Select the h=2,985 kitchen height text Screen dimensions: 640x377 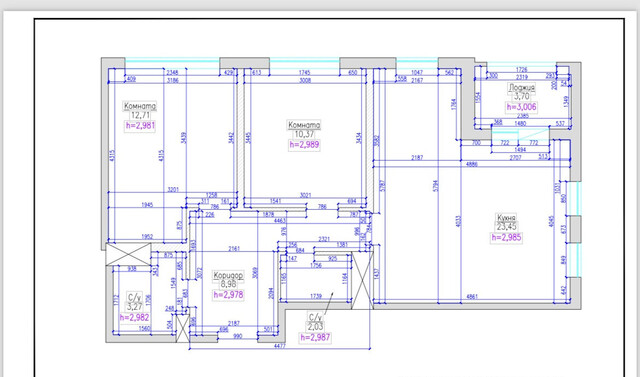coord(506,238)
